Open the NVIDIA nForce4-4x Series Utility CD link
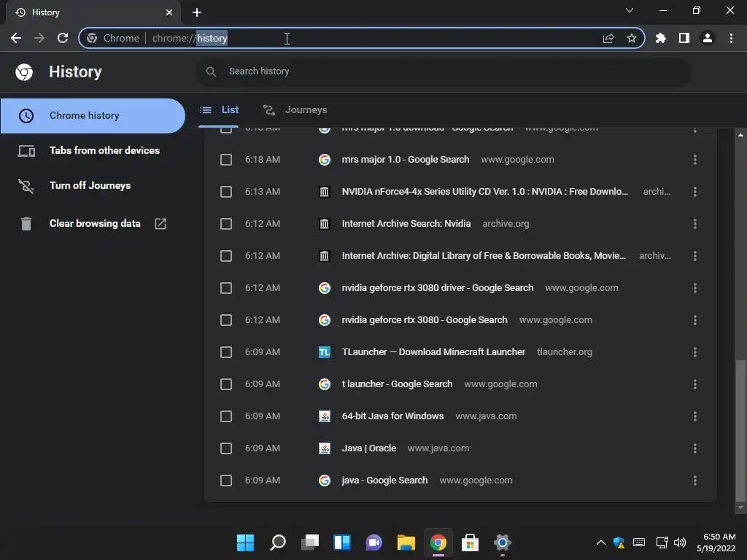This screenshot has width=747, height=560. tap(484, 192)
